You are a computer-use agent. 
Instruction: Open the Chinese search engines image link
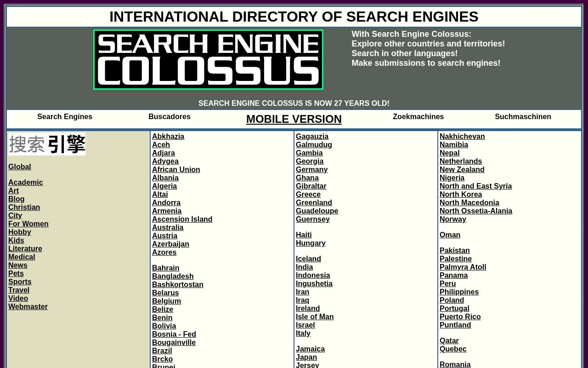(47, 144)
